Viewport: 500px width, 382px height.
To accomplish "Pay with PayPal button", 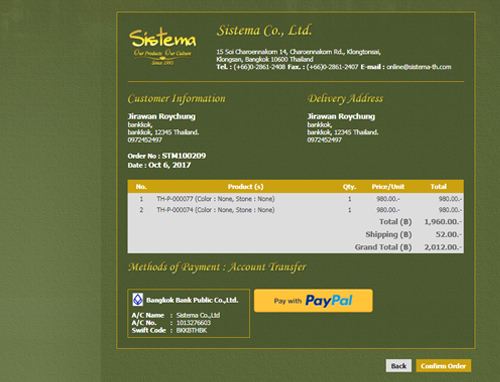I will click(x=313, y=301).
